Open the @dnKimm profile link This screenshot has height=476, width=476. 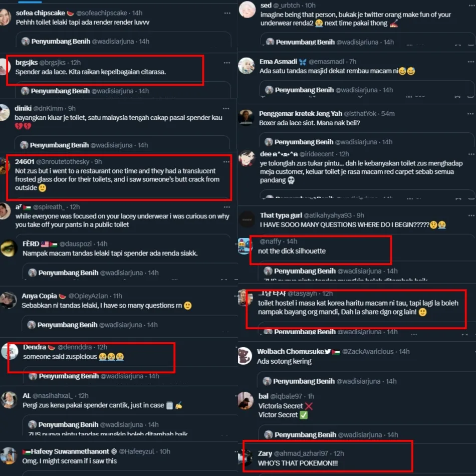click(x=48, y=108)
